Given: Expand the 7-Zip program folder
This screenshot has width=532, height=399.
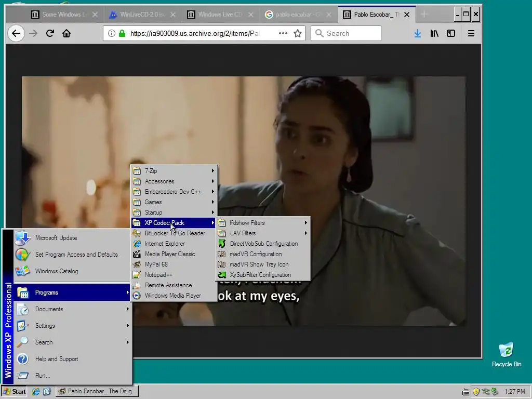Looking at the screenshot, I should pyautogui.click(x=174, y=170).
